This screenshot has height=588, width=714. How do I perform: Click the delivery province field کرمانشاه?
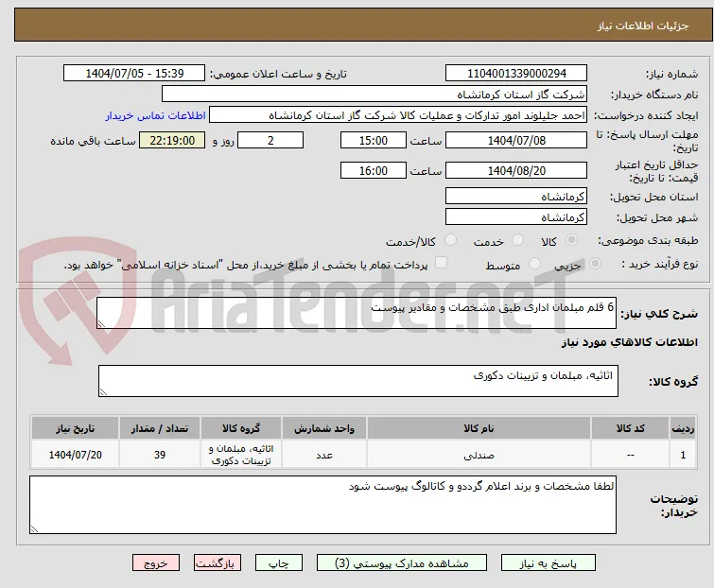(x=516, y=196)
